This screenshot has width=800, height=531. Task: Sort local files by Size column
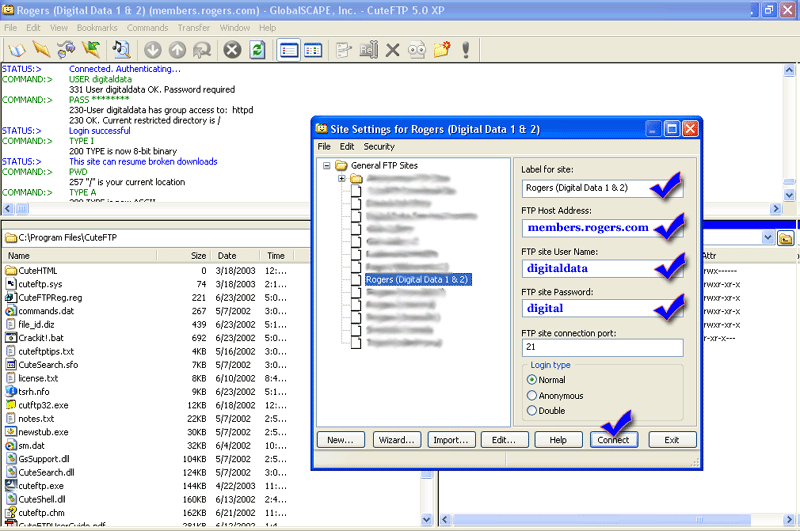pos(182,256)
